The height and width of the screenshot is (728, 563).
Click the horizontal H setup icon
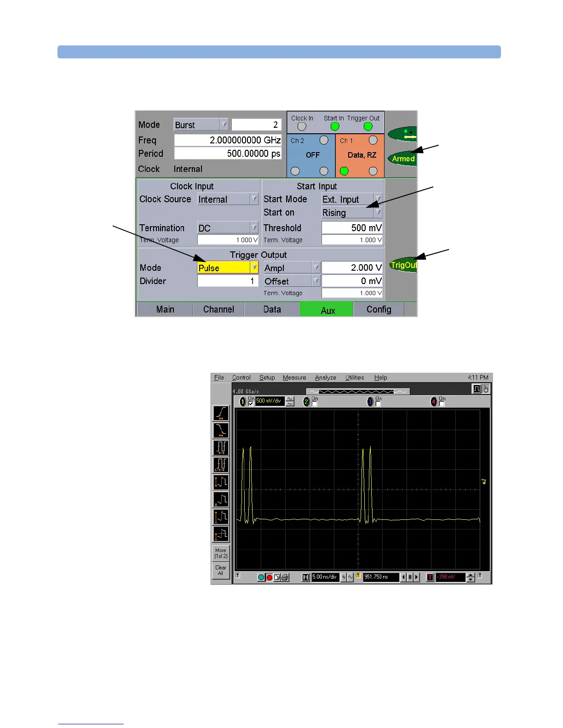(305, 577)
